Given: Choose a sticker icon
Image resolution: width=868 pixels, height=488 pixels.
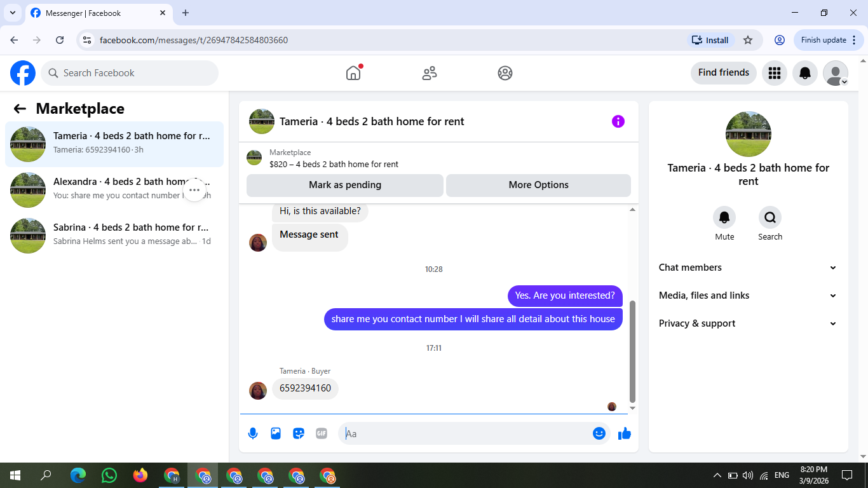Looking at the screenshot, I should pyautogui.click(x=299, y=433).
